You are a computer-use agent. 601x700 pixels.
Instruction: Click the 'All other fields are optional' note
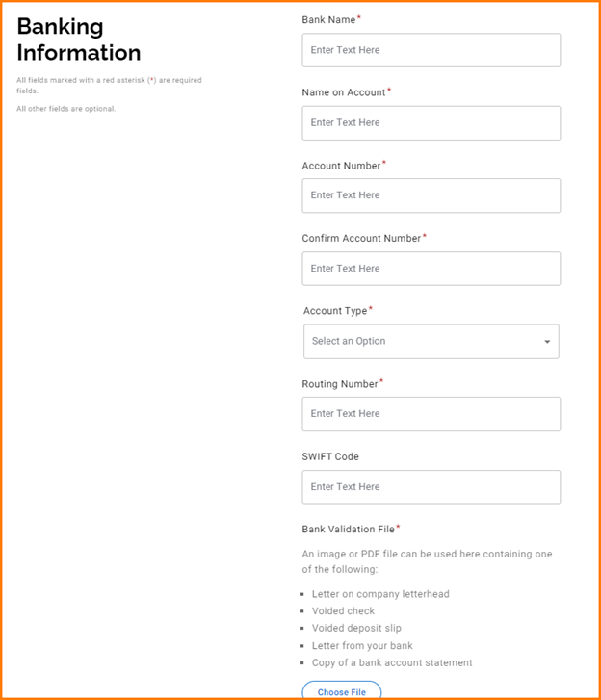pyautogui.click(x=65, y=109)
